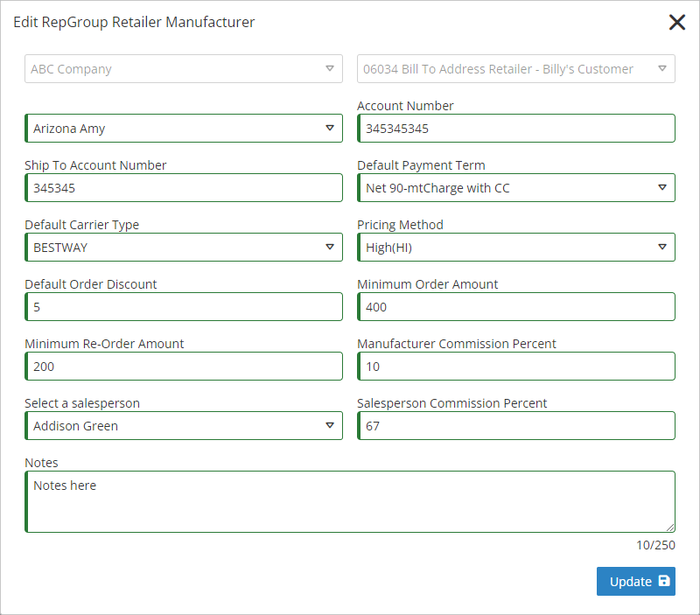Viewport: 700px width, 615px height.
Task: Expand the Default Carrier Type dropdown arrow
Action: (x=329, y=248)
